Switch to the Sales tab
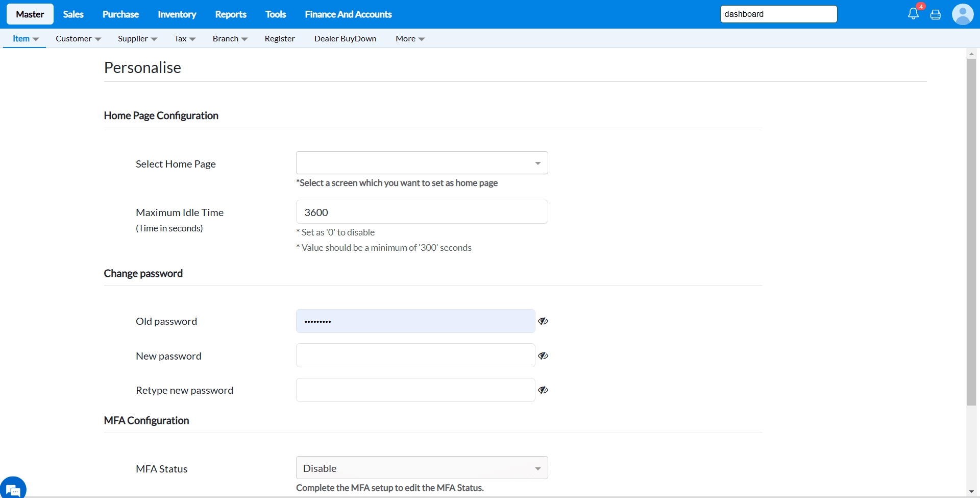Image resolution: width=980 pixels, height=498 pixels. tap(73, 14)
